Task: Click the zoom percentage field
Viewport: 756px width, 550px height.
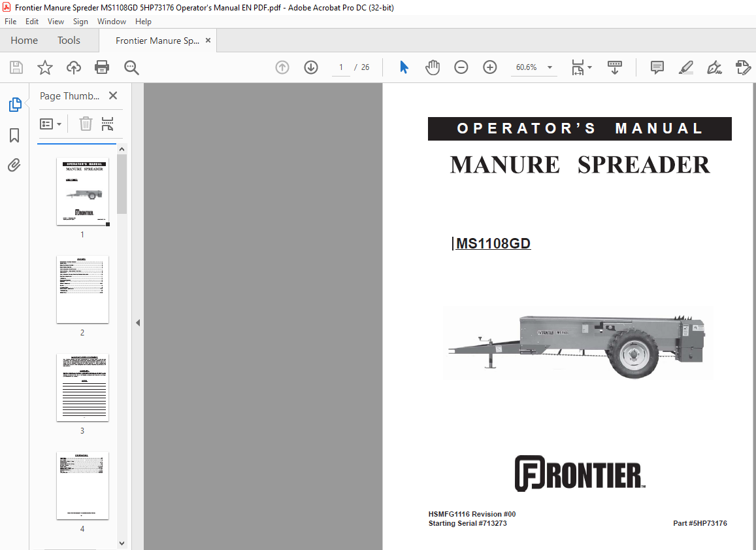Action: [x=527, y=67]
